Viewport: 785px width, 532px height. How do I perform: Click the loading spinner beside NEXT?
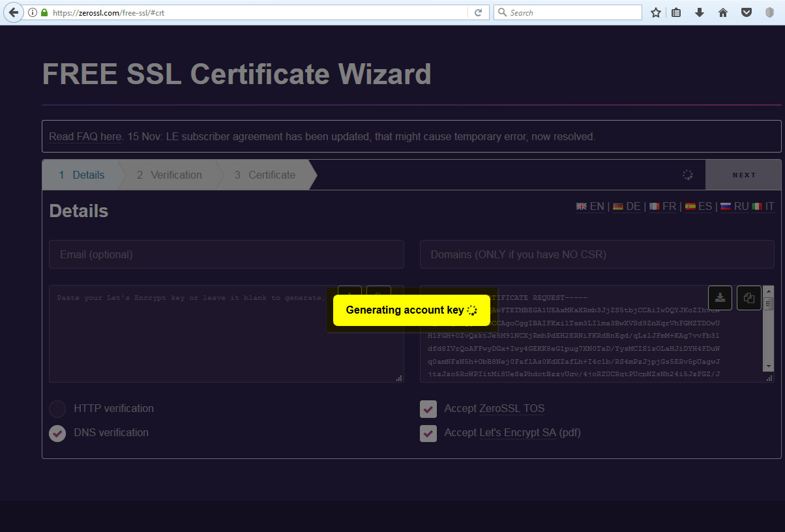pos(687,175)
